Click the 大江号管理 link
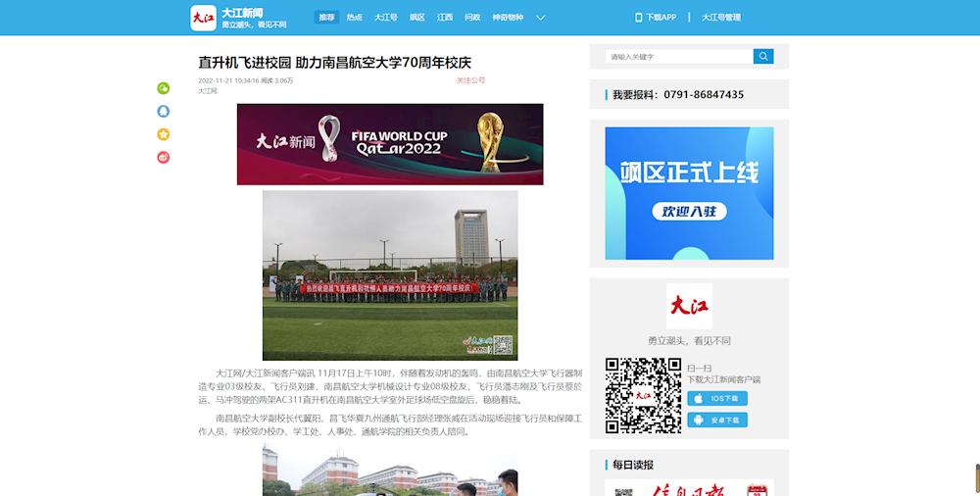Viewport: 980px width, 496px height. [x=721, y=18]
